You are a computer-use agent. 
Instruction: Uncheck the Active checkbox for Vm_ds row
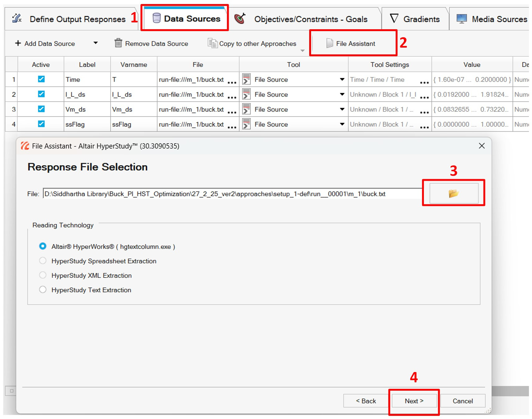[x=41, y=109]
